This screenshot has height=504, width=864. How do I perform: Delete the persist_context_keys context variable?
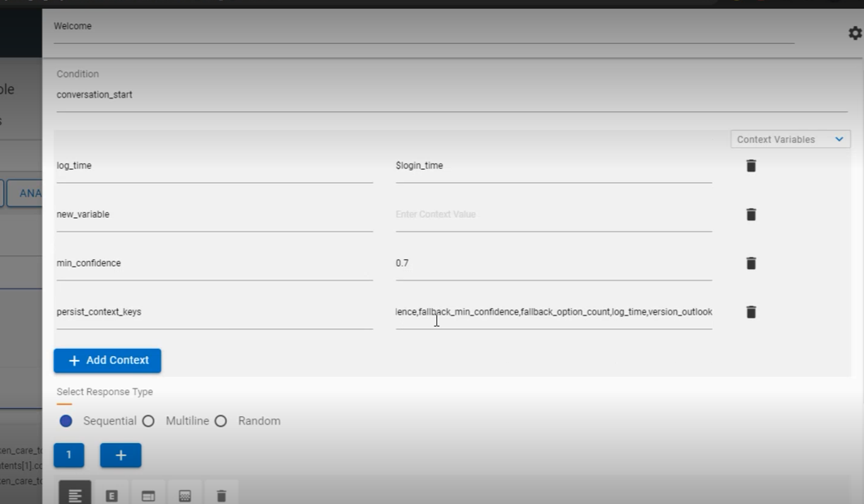[750, 311]
